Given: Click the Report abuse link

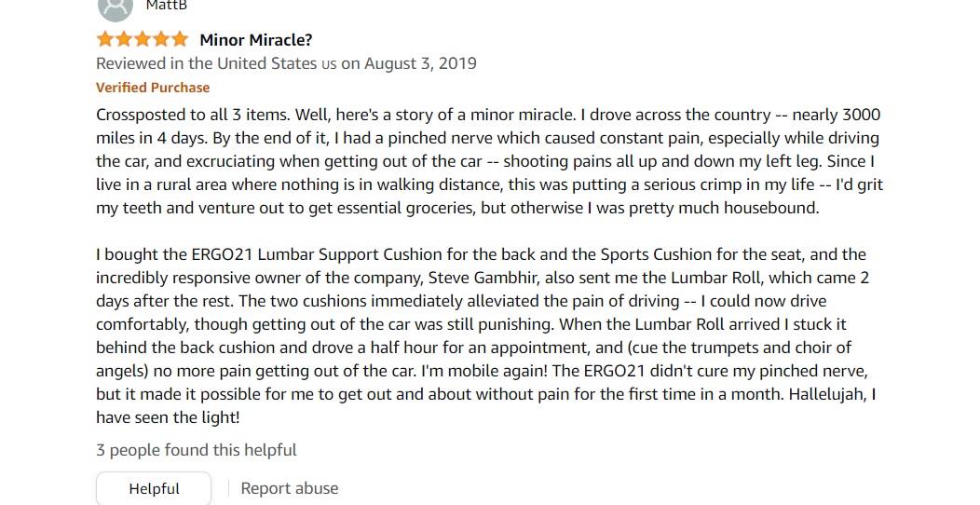Looking at the screenshot, I should pos(290,489).
